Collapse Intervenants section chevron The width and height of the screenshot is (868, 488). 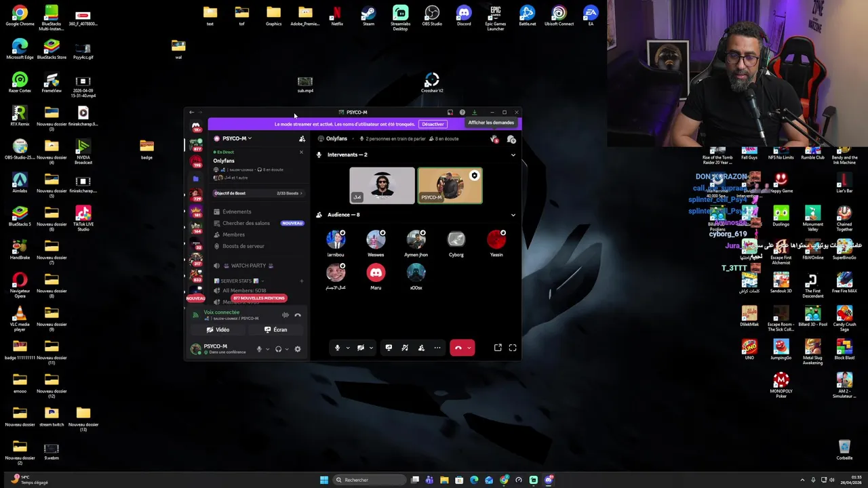coord(513,155)
